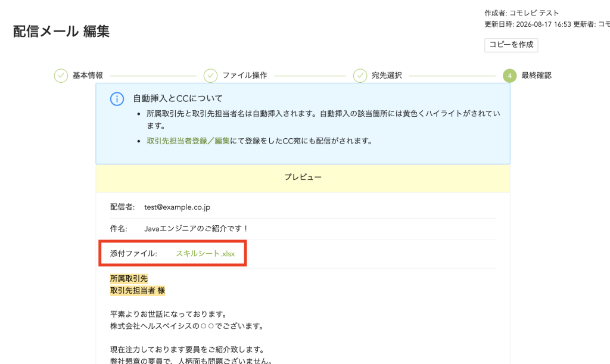The height and width of the screenshot is (364, 610).
Task: Click the 更新日時 2026-08-17 16:53 text
Action: pyautogui.click(x=528, y=24)
